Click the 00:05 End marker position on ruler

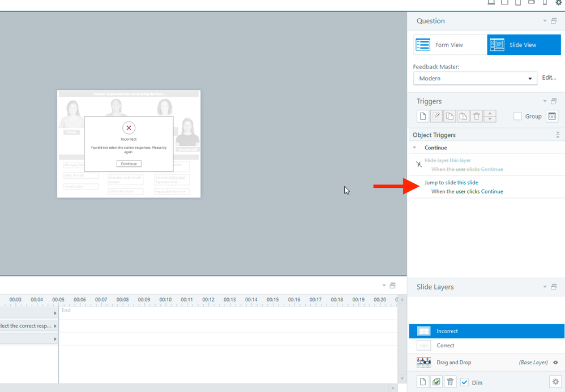[58, 299]
